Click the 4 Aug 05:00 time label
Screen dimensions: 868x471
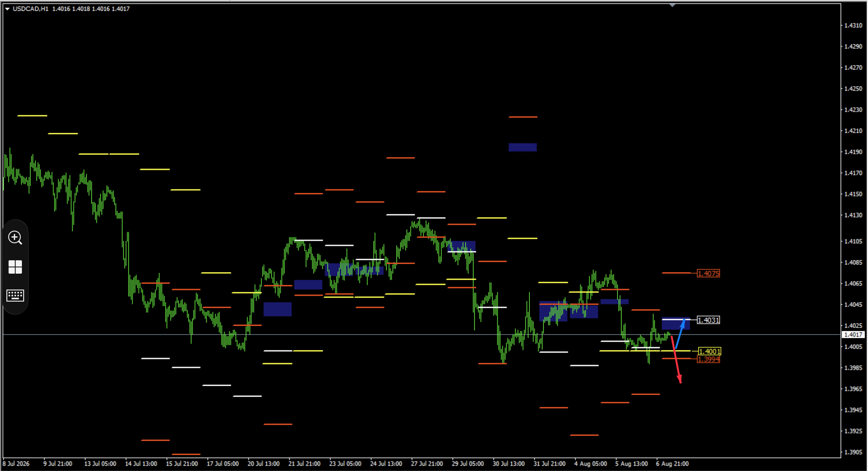point(591,464)
